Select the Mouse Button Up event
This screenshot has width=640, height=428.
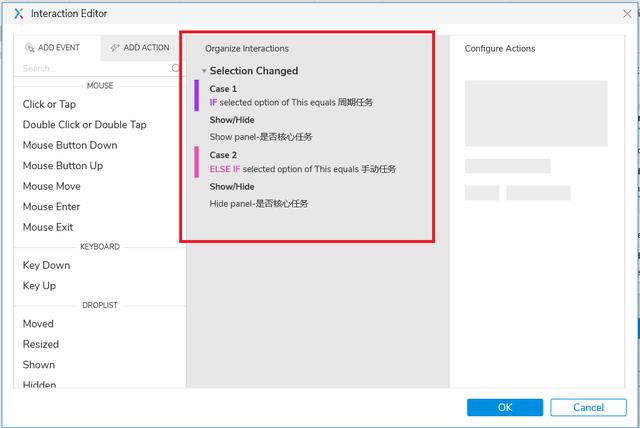63,165
